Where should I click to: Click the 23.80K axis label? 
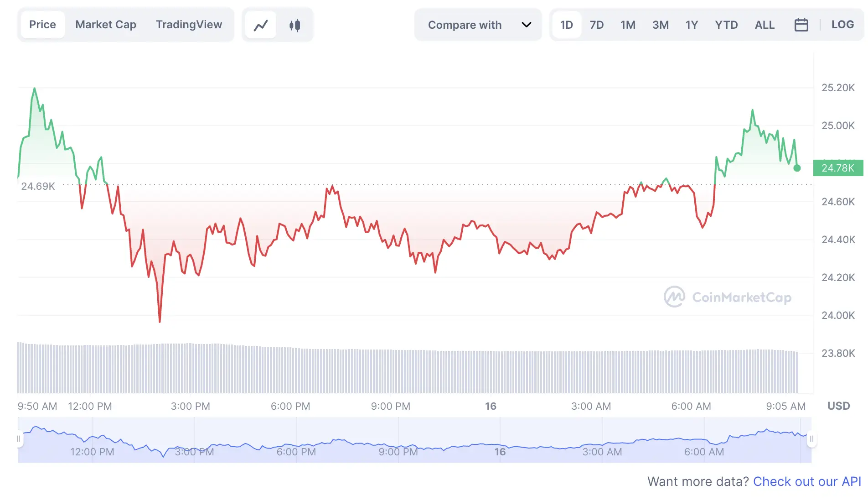[x=838, y=353]
